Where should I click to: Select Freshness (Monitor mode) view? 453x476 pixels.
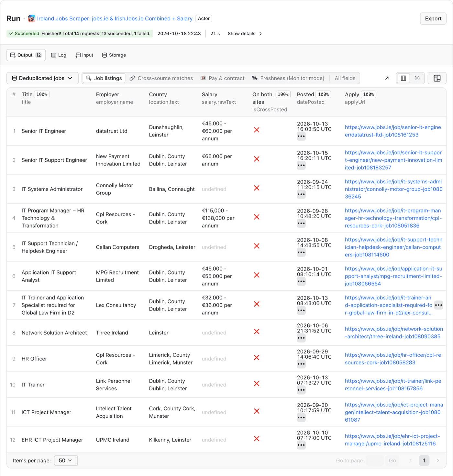[x=288, y=78]
